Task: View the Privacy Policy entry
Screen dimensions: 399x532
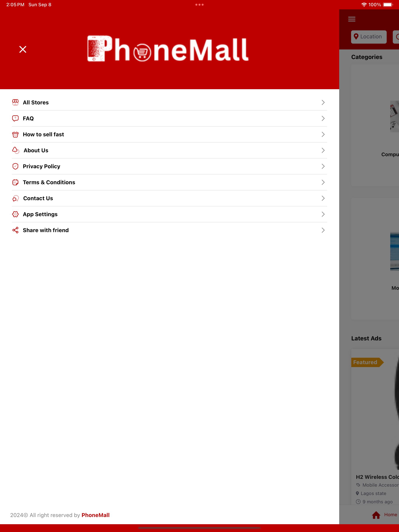Action: (x=169, y=166)
